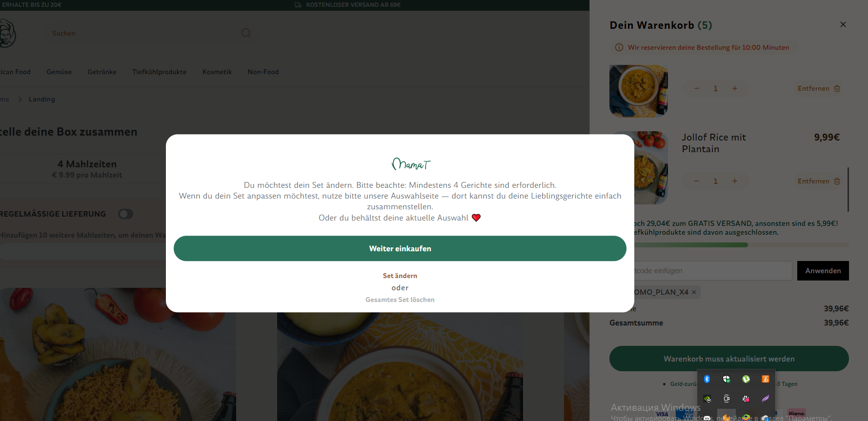Viewport: 868px width, 421px height.
Task: Click trash icon for Jollof Rice item
Action: point(837,181)
